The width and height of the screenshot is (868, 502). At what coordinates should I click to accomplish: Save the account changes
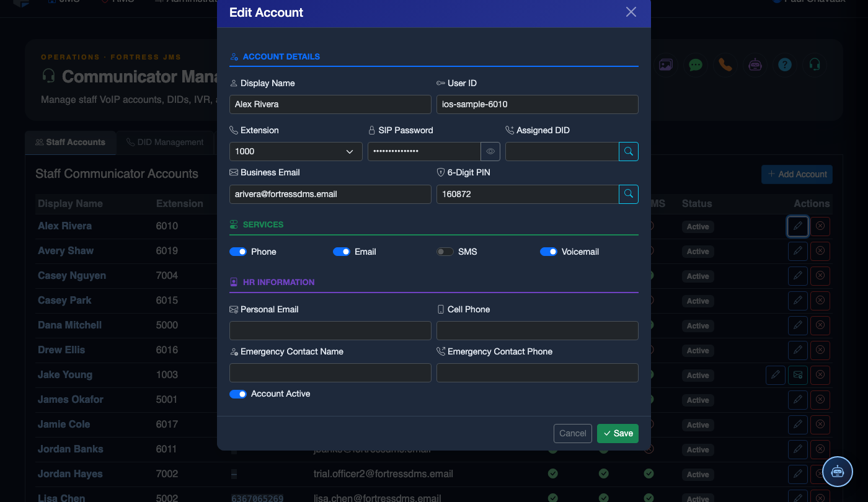tap(618, 433)
